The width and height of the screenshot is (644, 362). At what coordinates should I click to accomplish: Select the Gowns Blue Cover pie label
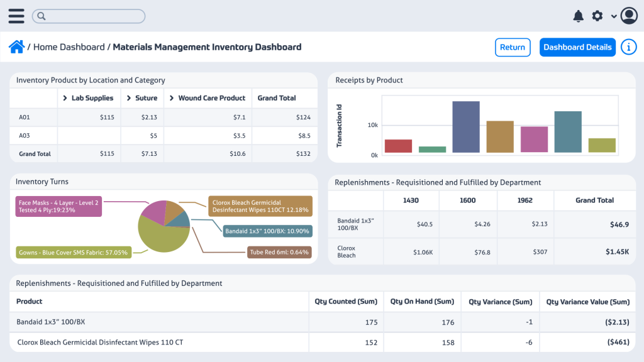click(74, 253)
